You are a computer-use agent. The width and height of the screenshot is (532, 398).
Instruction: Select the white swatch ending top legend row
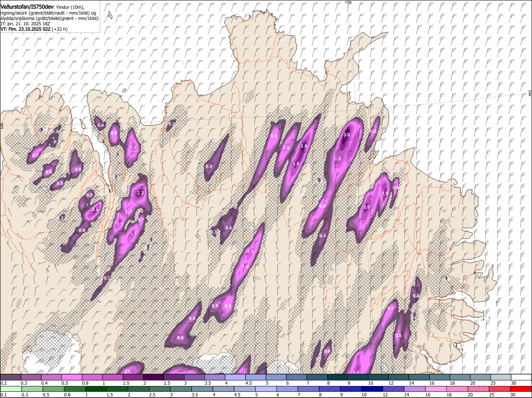[x=521, y=377]
